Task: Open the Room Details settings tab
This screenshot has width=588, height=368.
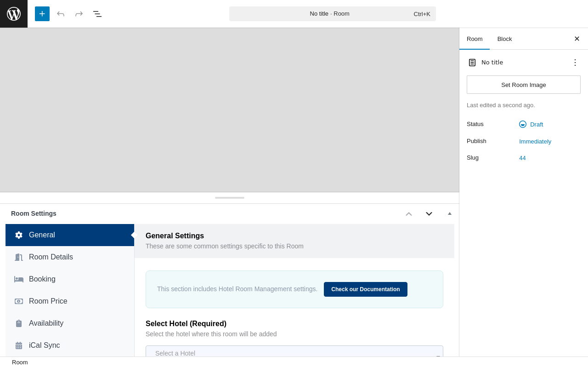Action: [x=70, y=257]
